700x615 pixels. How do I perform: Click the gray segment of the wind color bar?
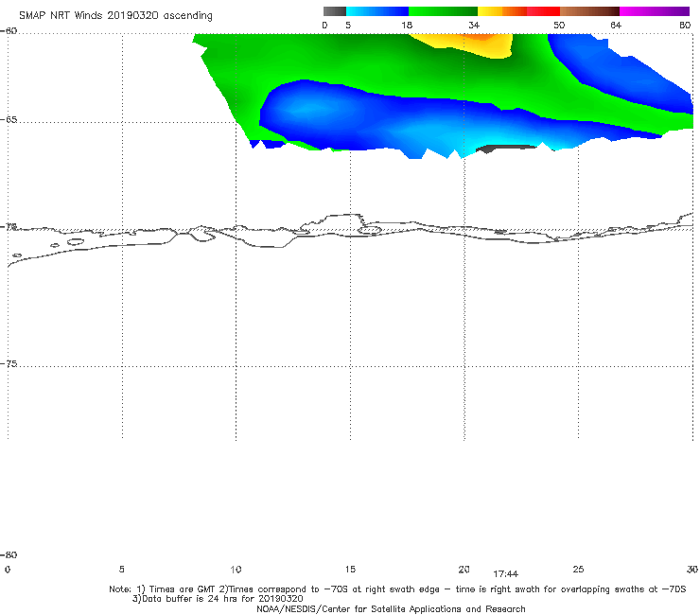pos(335,11)
